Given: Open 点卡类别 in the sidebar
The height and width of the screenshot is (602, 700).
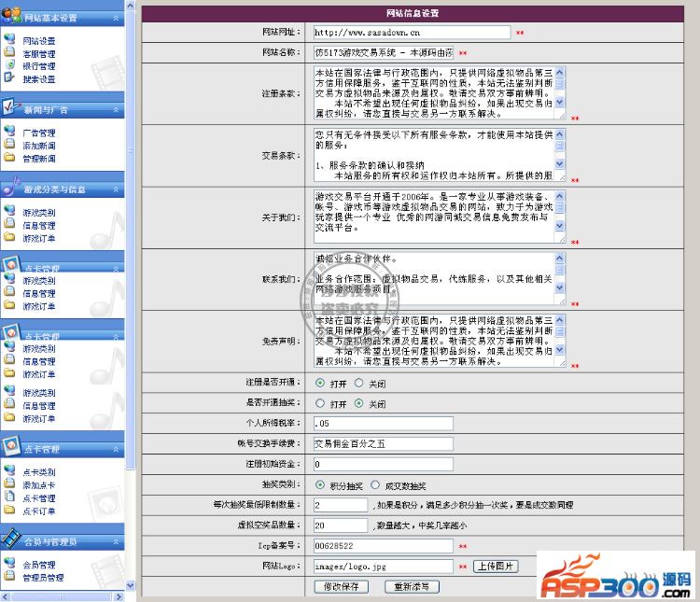Looking at the screenshot, I should pos(39,472).
